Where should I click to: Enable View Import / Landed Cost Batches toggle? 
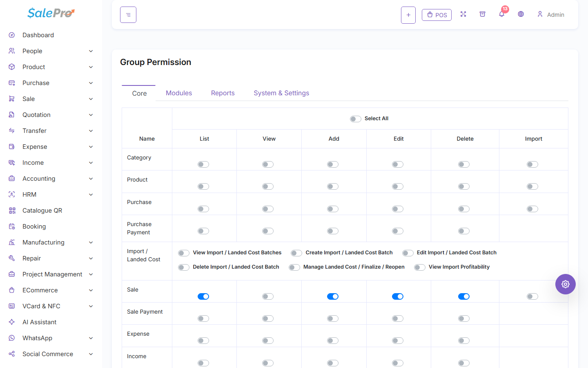click(184, 253)
